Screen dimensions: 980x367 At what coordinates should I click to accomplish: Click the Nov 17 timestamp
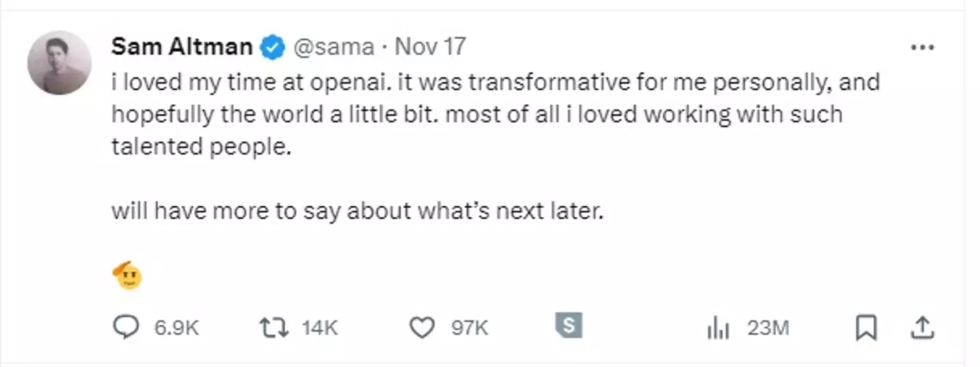[x=430, y=47]
